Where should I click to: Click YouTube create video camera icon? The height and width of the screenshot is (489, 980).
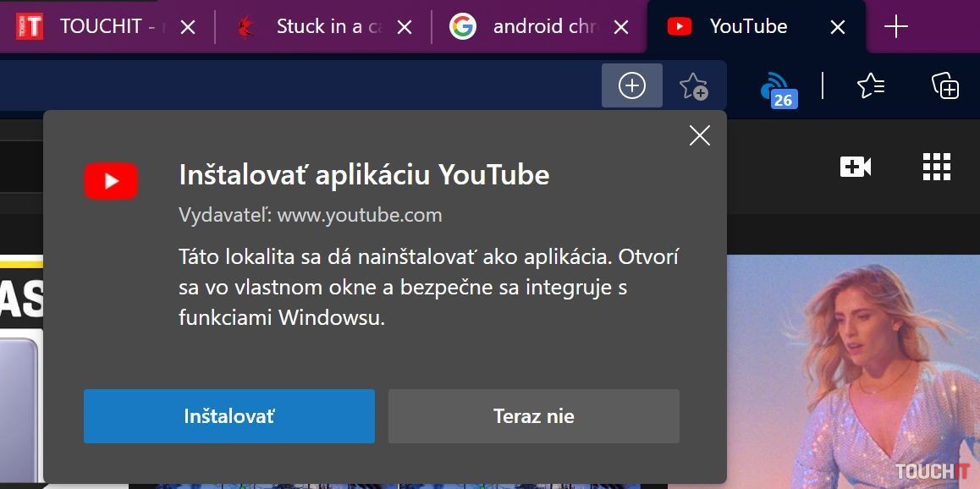pyautogui.click(x=855, y=167)
